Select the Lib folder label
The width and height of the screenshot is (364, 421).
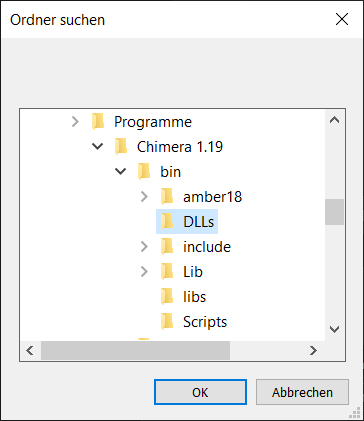tap(193, 272)
